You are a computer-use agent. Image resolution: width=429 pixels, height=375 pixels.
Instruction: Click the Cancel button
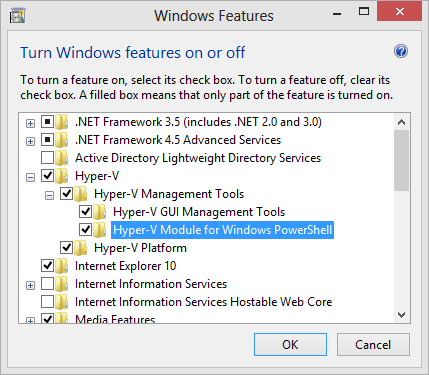coord(373,345)
